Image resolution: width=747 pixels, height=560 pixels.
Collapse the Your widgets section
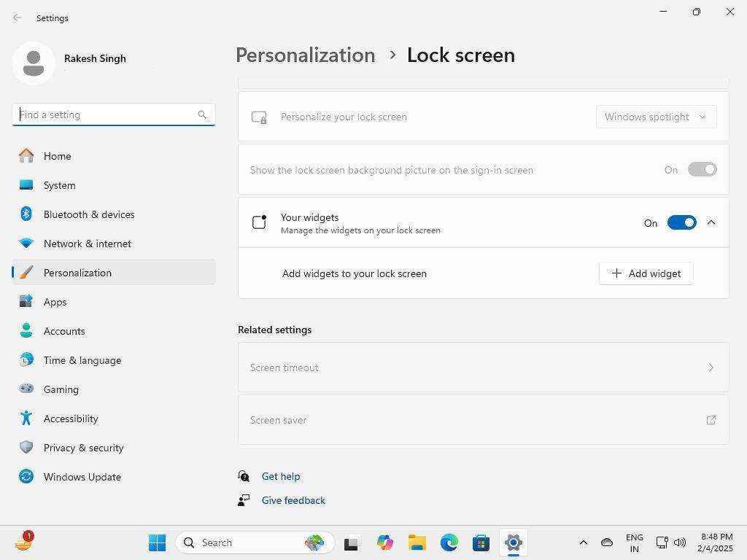click(x=711, y=222)
